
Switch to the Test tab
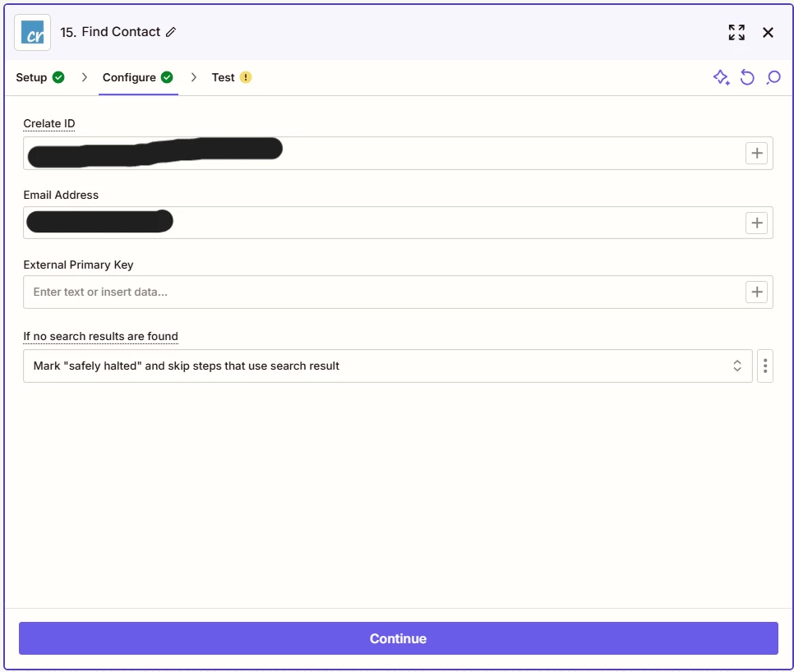[x=232, y=77]
